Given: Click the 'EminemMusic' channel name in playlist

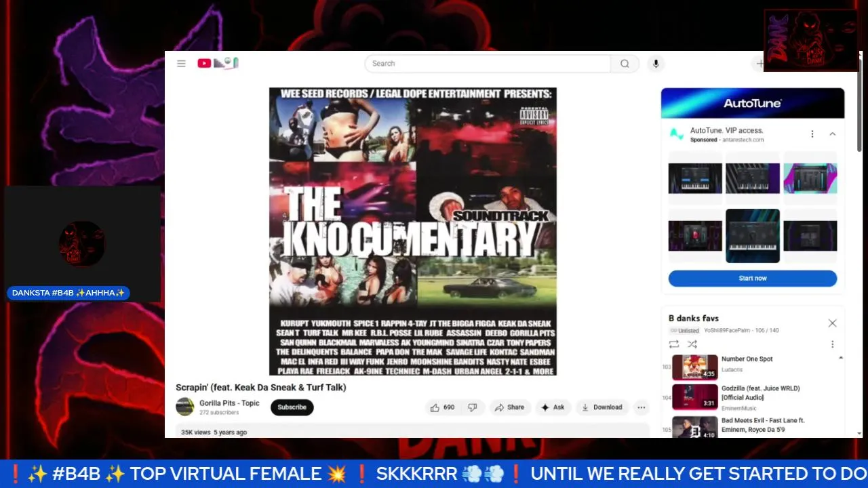Looking at the screenshot, I should 739,409.
